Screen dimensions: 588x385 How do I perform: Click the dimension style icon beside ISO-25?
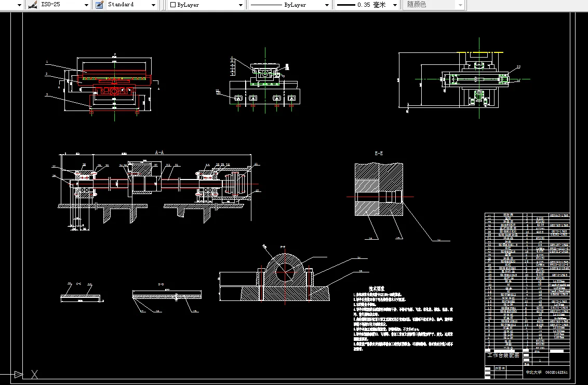tap(33, 5)
